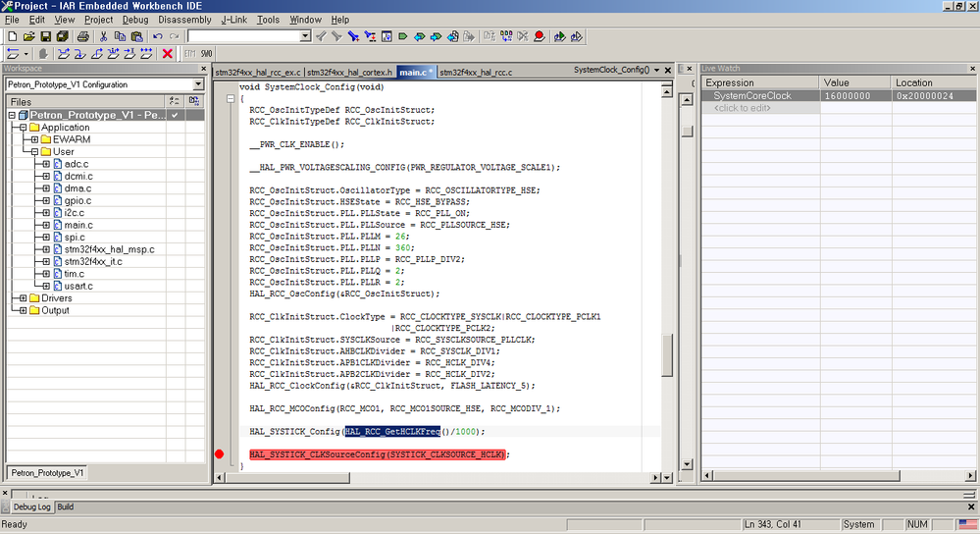Expand the Output folder node
Viewport: 980px width, 534px height.
[24, 311]
